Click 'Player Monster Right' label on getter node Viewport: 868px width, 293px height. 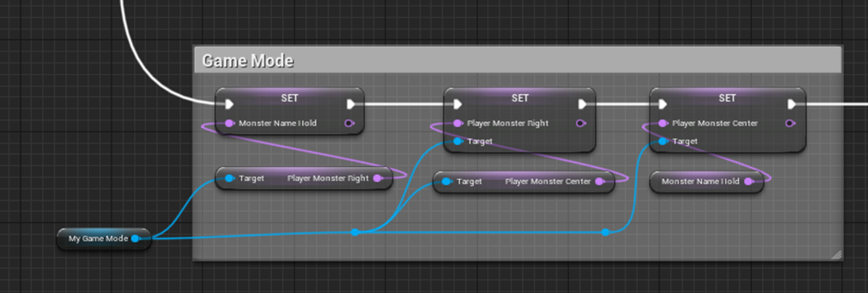point(328,178)
